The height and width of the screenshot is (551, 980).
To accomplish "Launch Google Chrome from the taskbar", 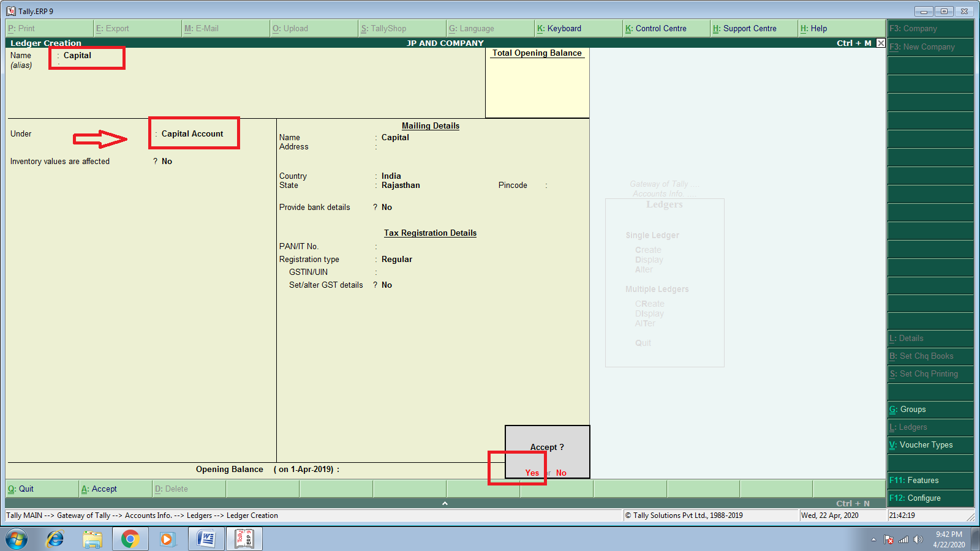I will pos(130,539).
